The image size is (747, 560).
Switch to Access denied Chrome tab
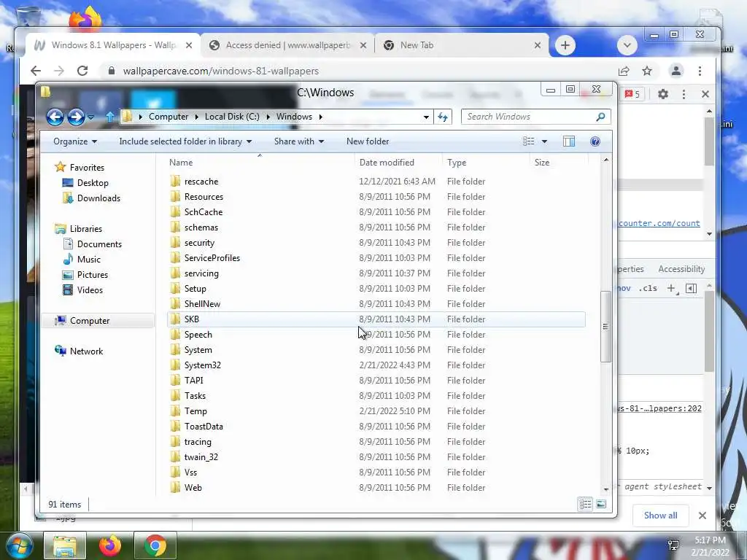(x=288, y=45)
